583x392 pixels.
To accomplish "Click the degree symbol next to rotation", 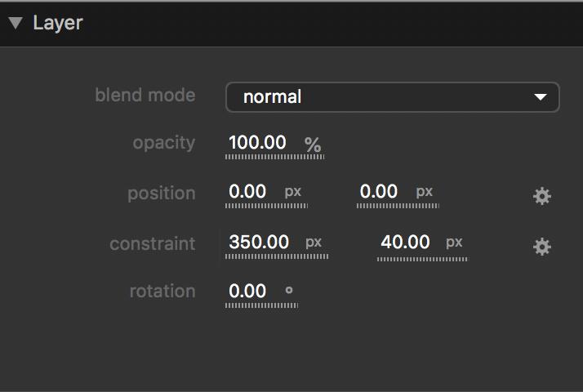I will click(x=288, y=290).
